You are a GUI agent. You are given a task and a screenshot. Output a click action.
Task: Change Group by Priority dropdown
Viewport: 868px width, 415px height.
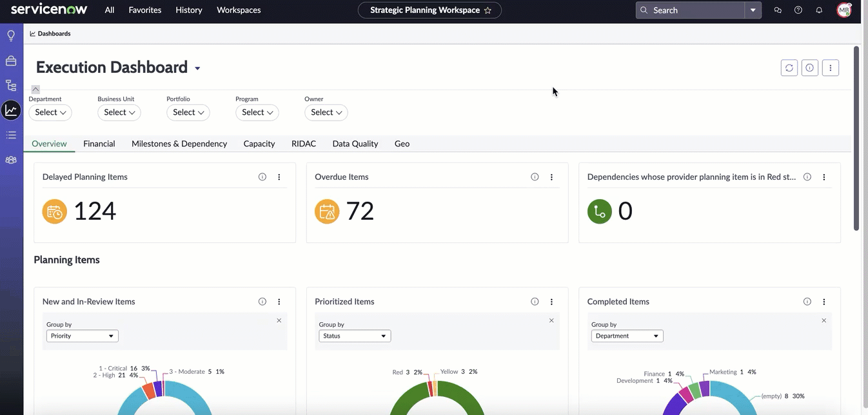coord(83,336)
